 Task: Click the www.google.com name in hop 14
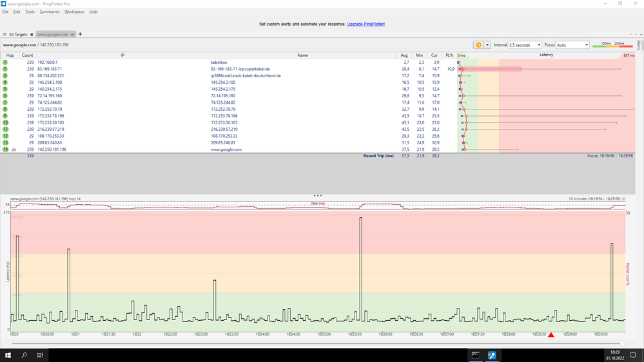[226, 149]
